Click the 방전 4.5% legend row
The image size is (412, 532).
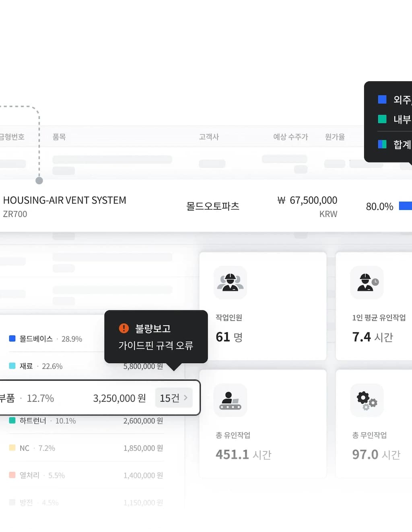click(34, 503)
